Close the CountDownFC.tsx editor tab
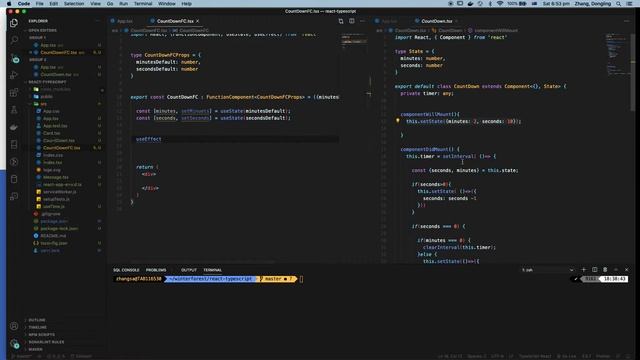Image resolution: width=640 pixels, height=360 pixels. pos(198,21)
